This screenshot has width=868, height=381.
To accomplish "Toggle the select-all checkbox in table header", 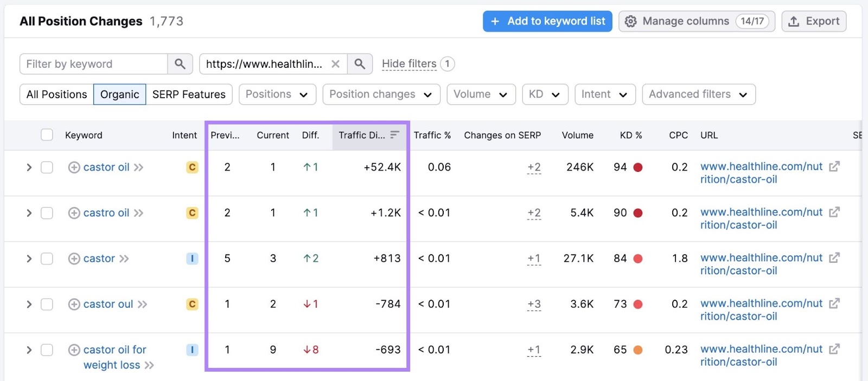I will click(x=47, y=135).
